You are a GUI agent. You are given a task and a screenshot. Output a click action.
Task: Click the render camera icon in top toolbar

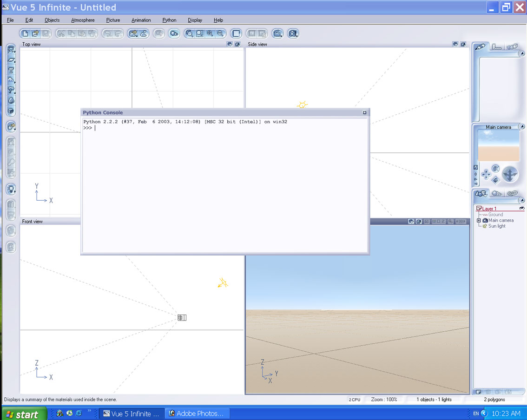click(293, 33)
